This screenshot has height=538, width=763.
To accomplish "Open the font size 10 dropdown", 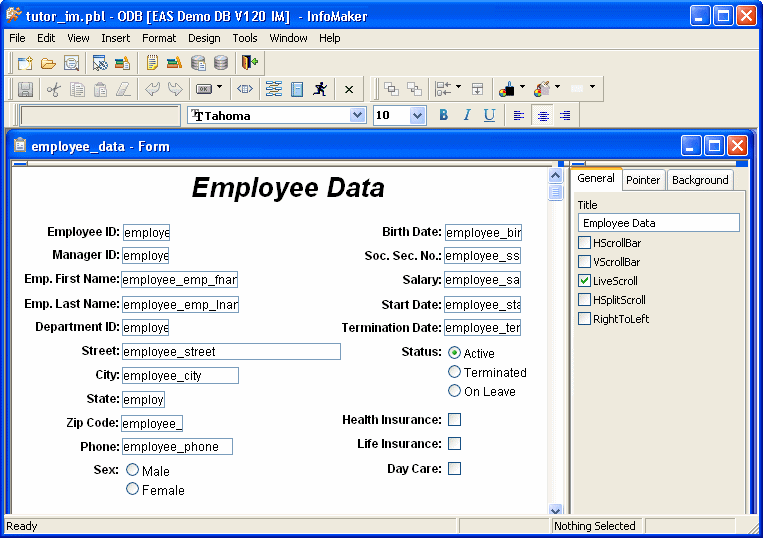I will (417, 116).
